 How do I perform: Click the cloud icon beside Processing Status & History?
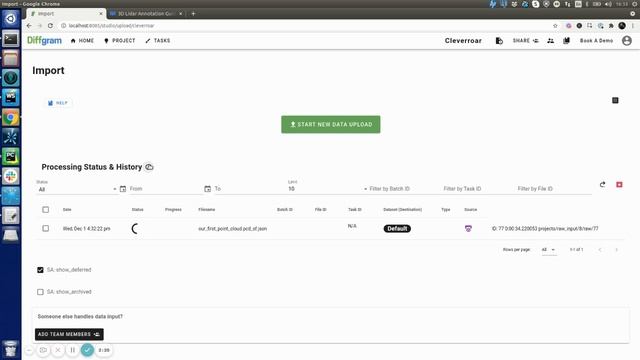click(149, 167)
